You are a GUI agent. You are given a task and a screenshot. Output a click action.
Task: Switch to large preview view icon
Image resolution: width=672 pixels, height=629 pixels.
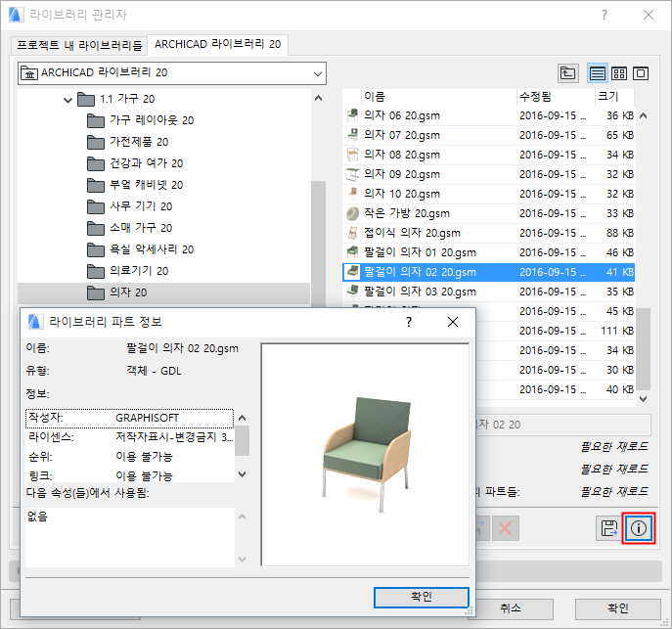pyautogui.click(x=641, y=73)
